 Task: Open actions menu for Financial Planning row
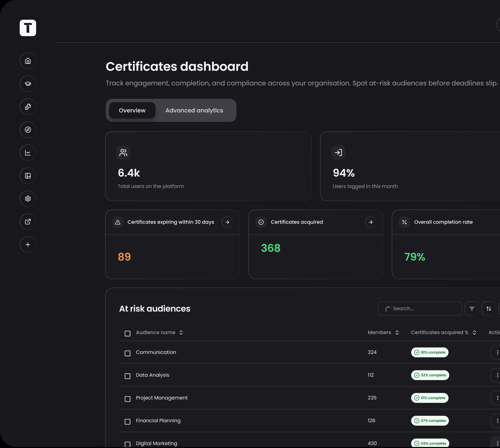coord(497,421)
